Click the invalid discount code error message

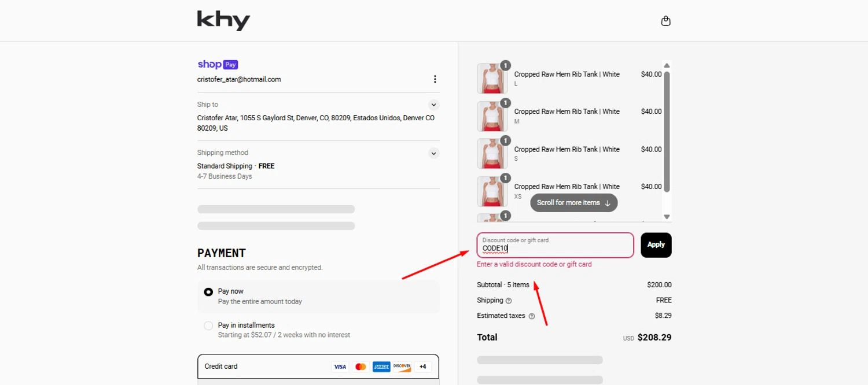tap(534, 264)
